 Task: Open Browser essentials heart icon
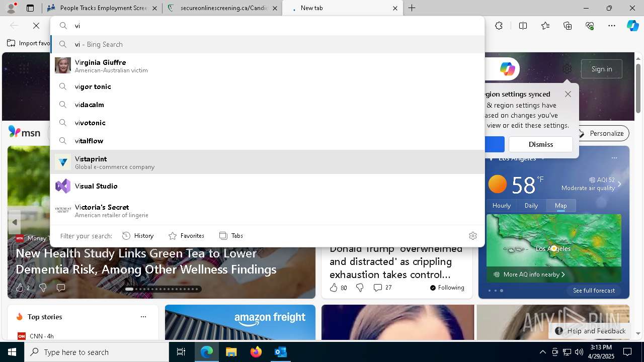click(590, 26)
